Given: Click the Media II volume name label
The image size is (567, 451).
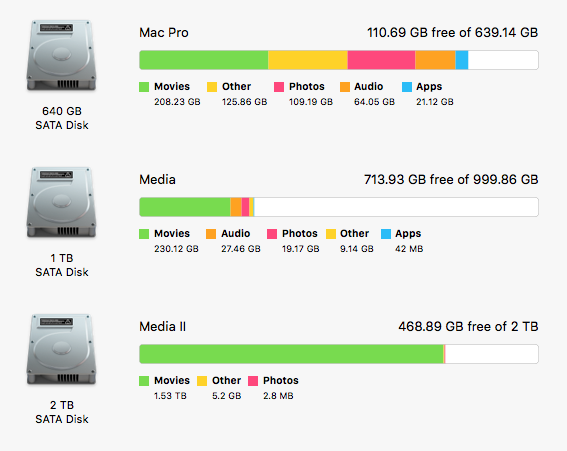Looking at the screenshot, I should [x=162, y=327].
